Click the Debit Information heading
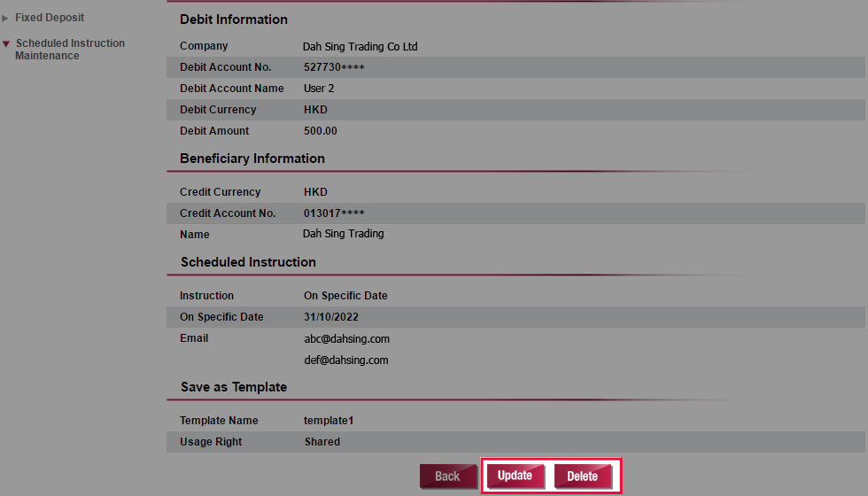This screenshot has height=496, width=868. point(234,19)
